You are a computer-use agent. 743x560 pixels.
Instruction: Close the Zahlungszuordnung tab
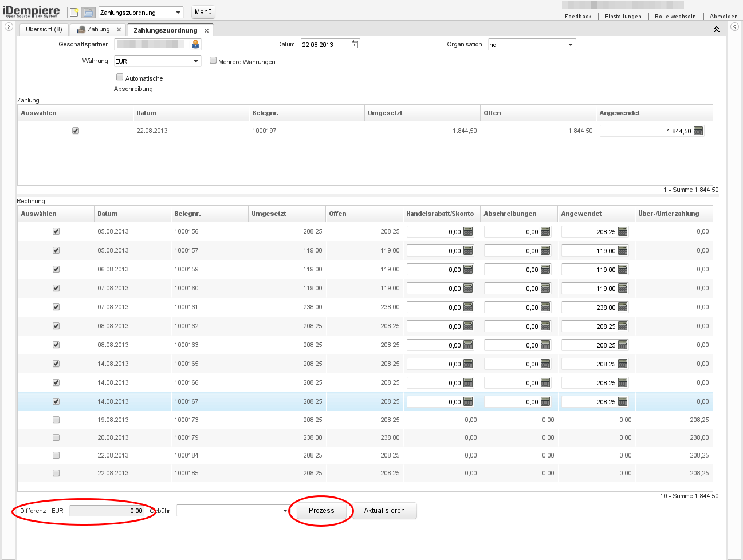207,31
